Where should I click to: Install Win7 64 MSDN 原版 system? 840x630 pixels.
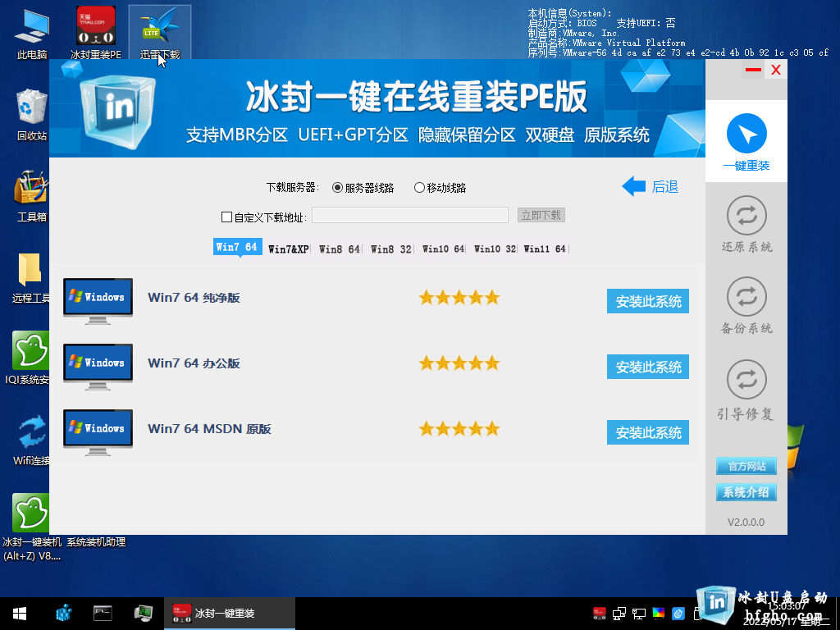(648, 432)
